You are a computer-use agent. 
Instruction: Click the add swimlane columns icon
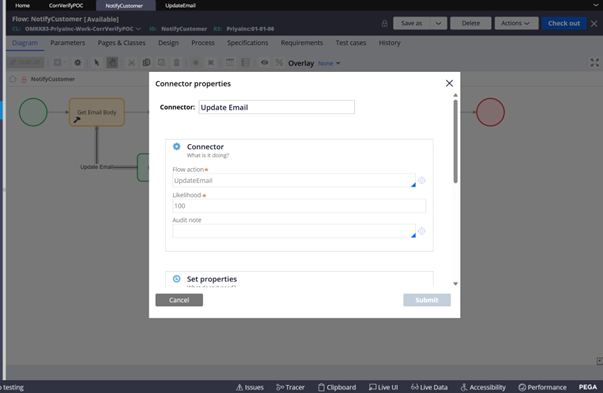coord(230,62)
